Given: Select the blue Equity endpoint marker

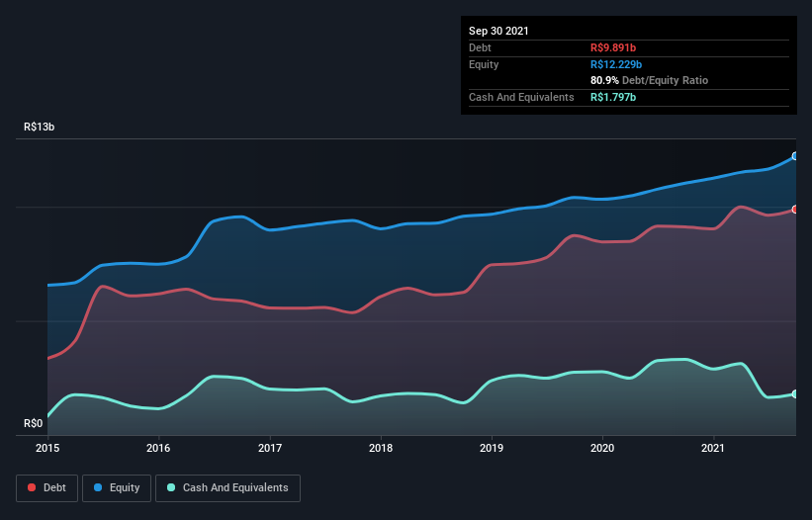Looking at the screenshot, I should point(795,156).
